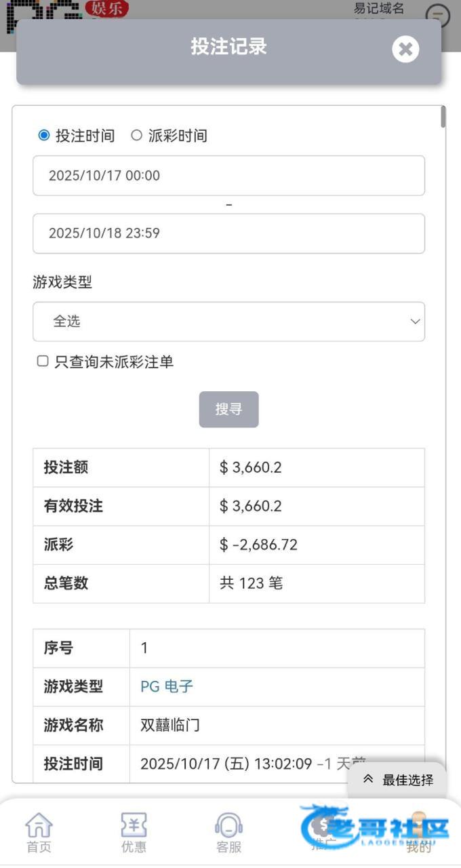461x868 pixels.
Task: Select the 投注时间 radio option
Action: [x=44, y=136]
